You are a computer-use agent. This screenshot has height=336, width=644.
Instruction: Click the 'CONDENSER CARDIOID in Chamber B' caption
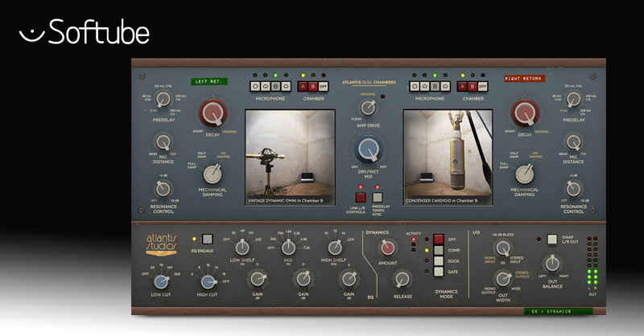click(x=441, y=201)
